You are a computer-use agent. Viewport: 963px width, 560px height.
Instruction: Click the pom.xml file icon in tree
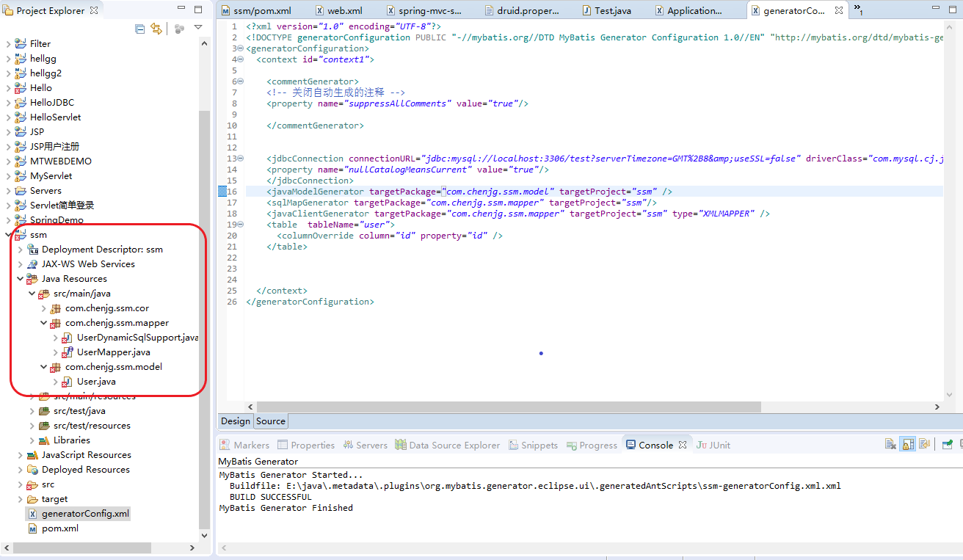[32, 528]
